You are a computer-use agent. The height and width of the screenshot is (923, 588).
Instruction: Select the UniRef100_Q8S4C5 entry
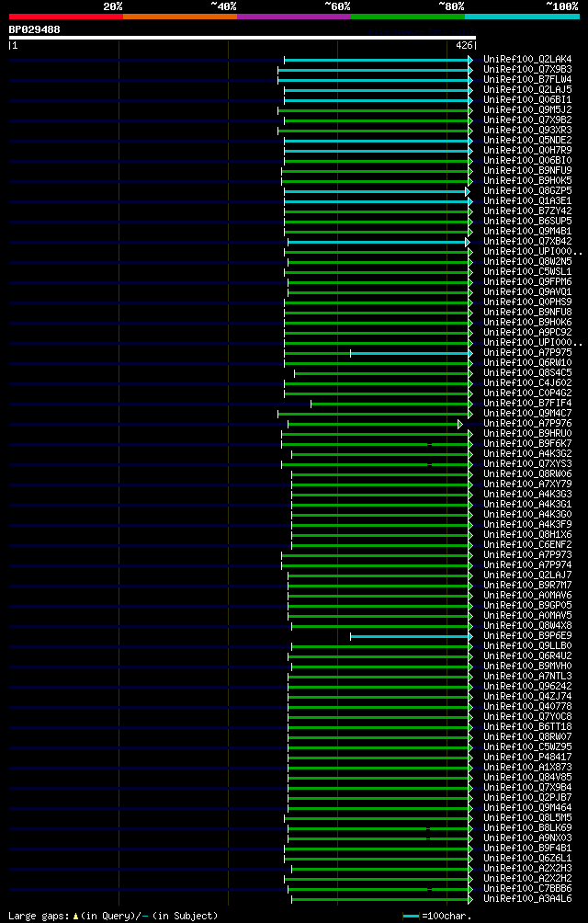coord(526,372)
